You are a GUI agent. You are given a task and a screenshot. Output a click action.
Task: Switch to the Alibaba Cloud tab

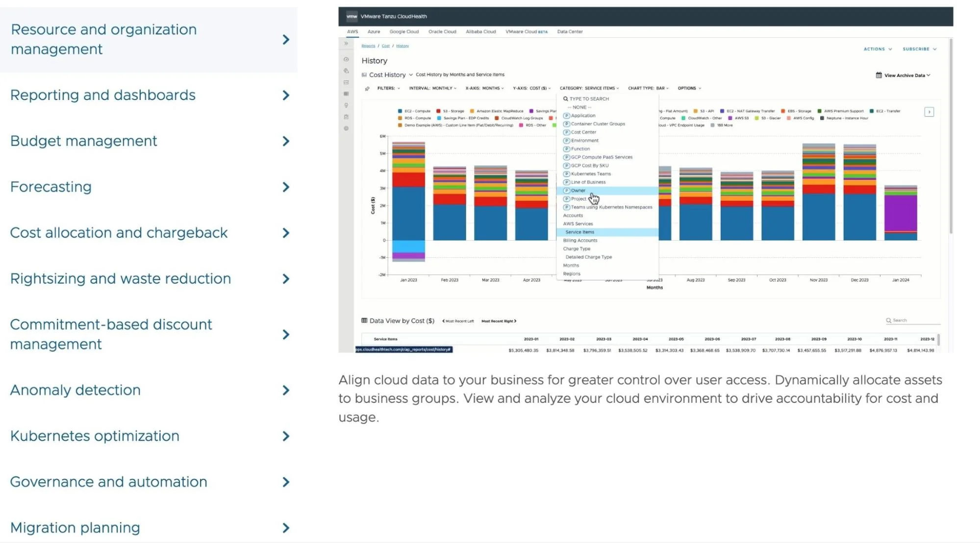tap(480, 31)
